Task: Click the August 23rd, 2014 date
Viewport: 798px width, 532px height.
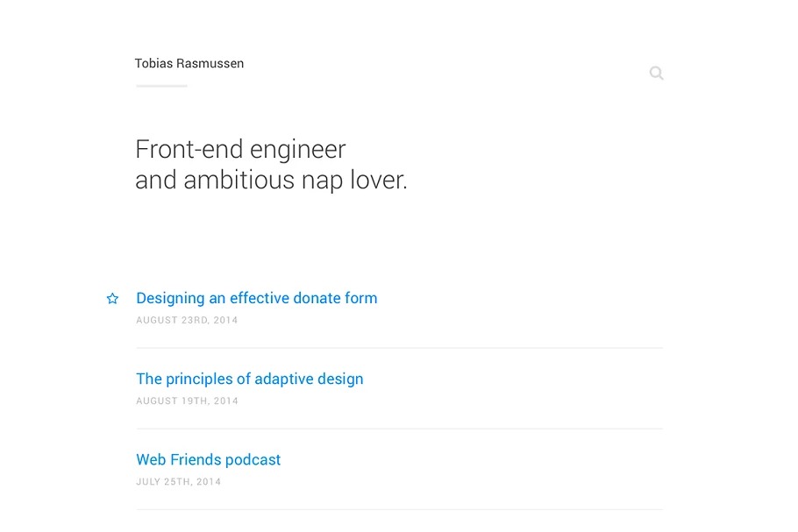Action: (x=187, y=321)
